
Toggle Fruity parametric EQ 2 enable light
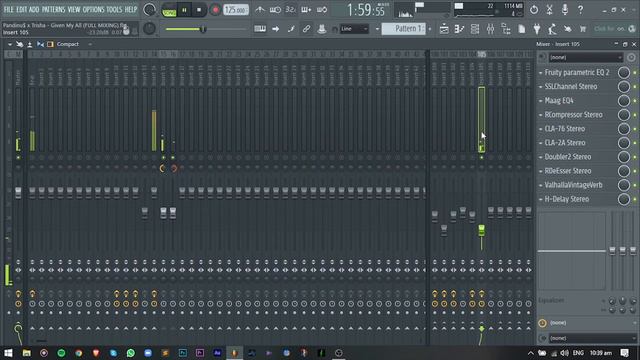click(635, 73)
